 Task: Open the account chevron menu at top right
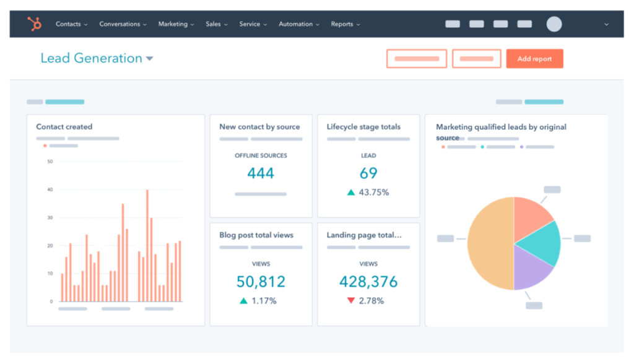[606, 25]
